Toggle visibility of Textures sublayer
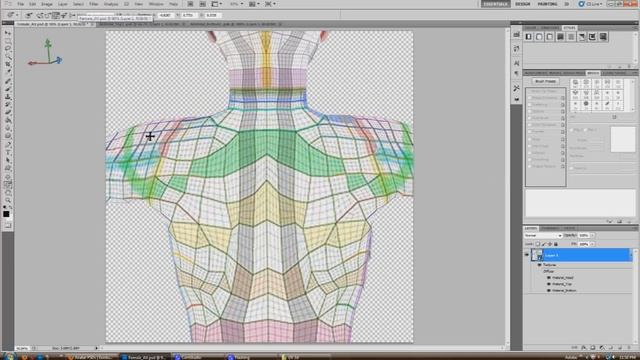Viewport: 640px width, 360px height. click(x=540, y=265)
